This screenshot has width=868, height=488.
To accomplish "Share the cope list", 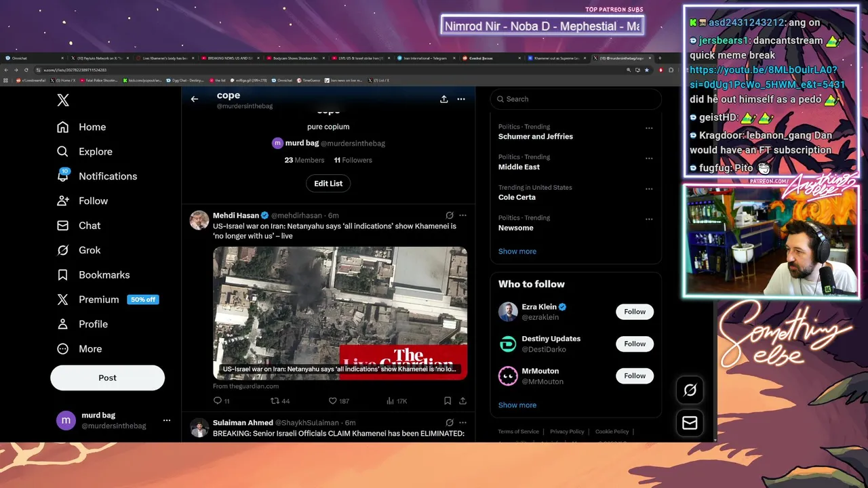I will coord(443,99).
